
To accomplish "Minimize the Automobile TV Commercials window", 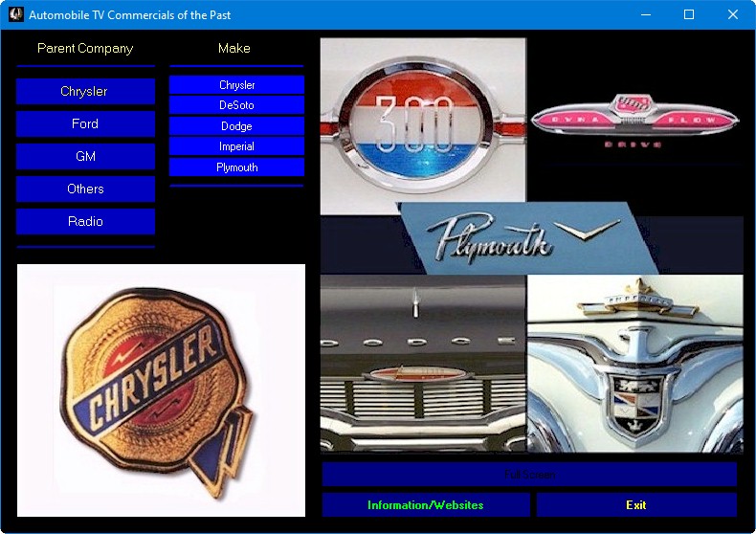I will tap(646, 14).
